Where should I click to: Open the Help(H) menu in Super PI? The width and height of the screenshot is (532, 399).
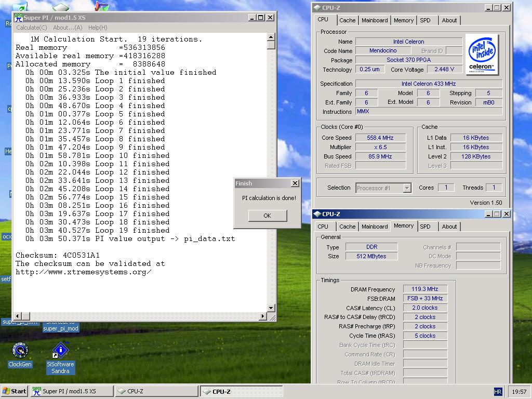98,28
